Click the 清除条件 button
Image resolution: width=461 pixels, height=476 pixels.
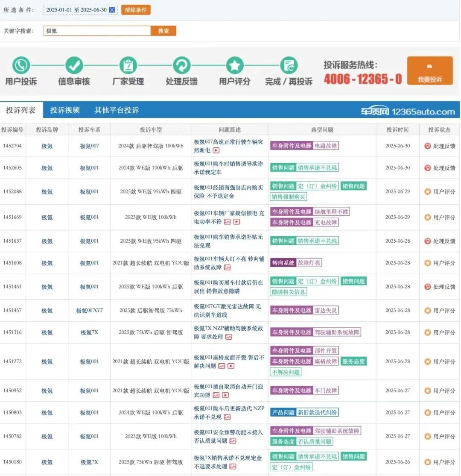136,10
